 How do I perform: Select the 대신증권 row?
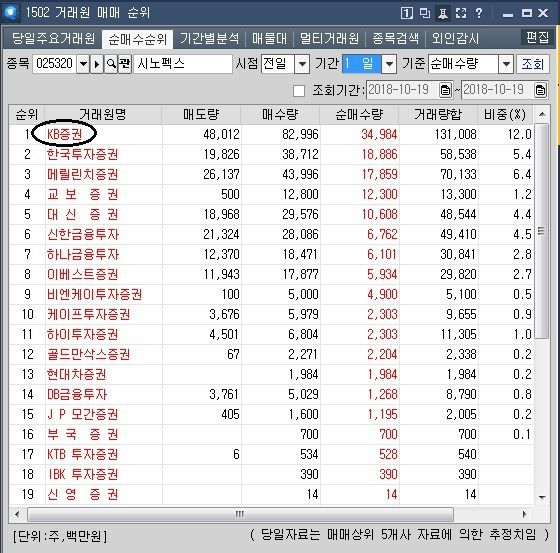(x=271, y=214)
